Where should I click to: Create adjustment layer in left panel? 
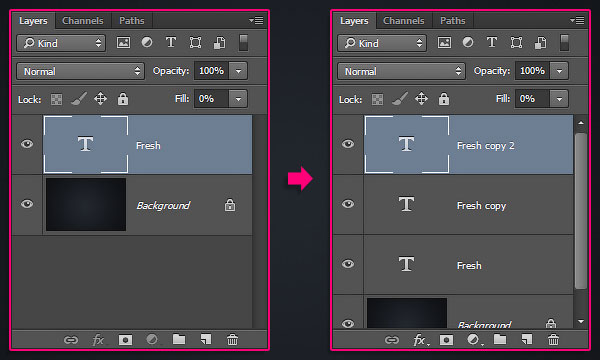[x=152, y=339]
